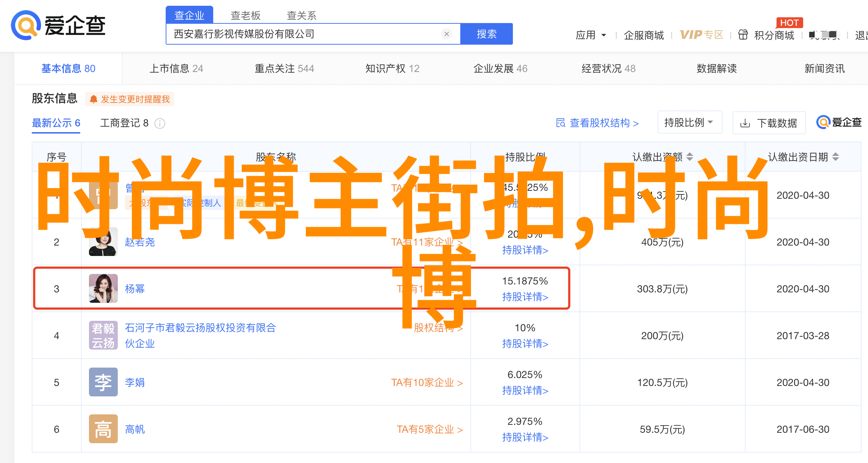Click the info icon next to 工商登记
868x463 pixels.
(x=160, y=123)
